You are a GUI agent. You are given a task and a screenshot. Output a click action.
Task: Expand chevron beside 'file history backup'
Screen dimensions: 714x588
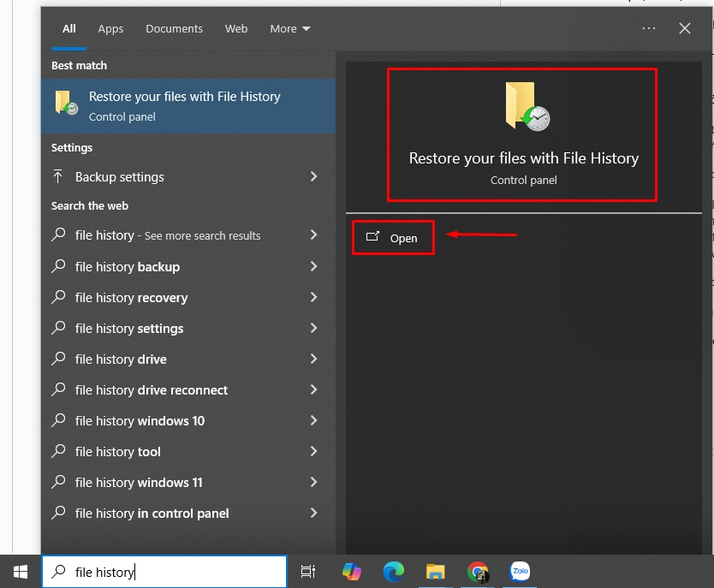pyautogui.click(x=313, y=266)
